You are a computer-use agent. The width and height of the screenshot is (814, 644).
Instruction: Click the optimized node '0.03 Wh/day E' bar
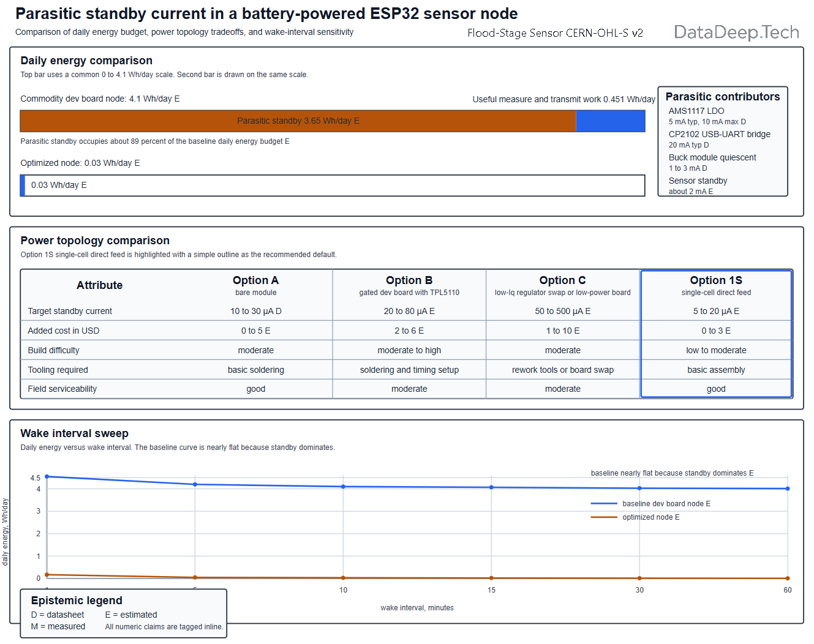(333, 185)
